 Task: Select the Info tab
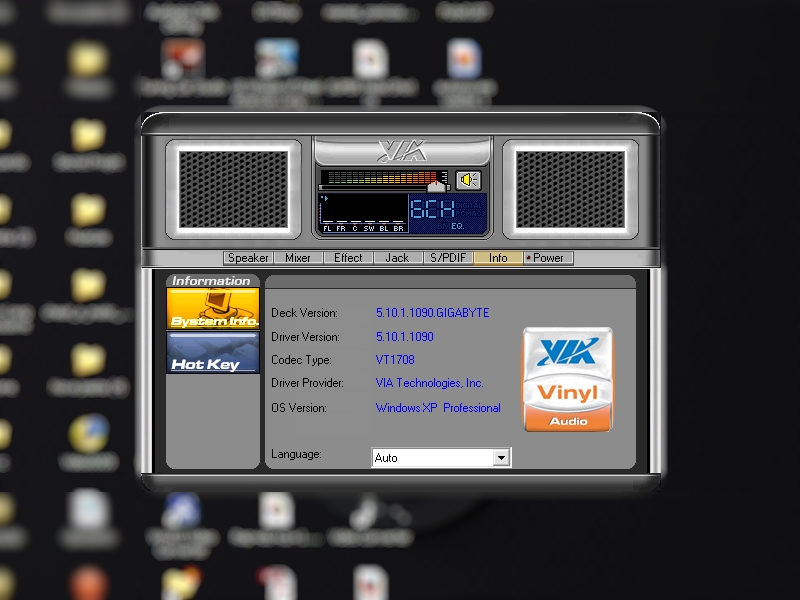tap(498, 258)
